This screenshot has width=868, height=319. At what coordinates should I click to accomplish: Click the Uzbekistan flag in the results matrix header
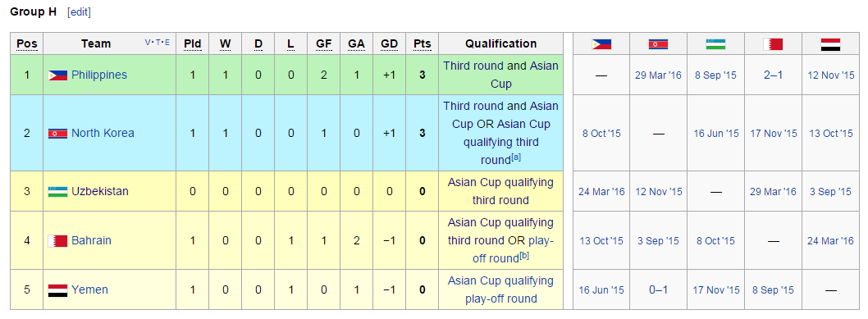click(x=715, y=43)
